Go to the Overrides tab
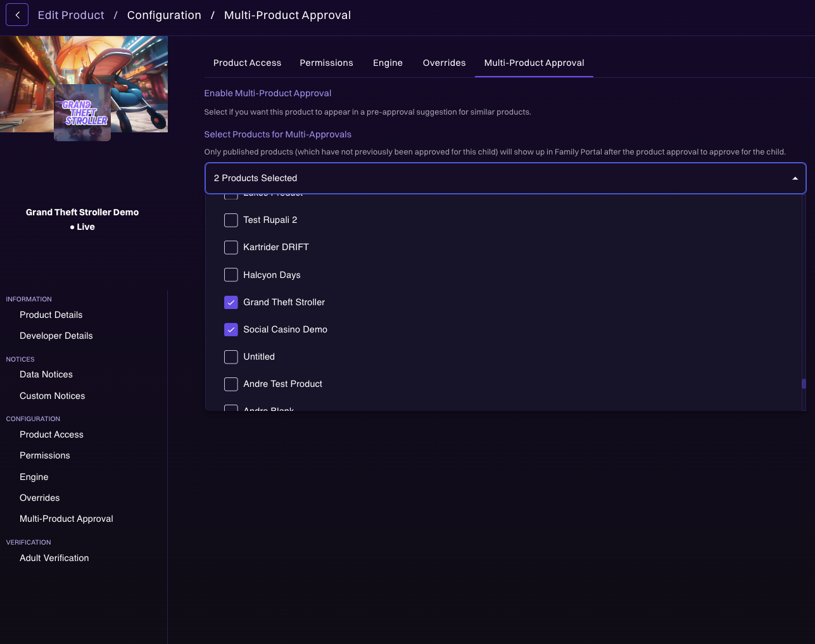815x644 pixels. 444,63
